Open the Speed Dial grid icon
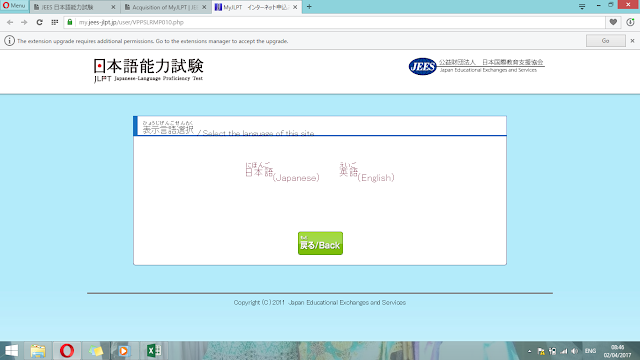 point(55,22)
